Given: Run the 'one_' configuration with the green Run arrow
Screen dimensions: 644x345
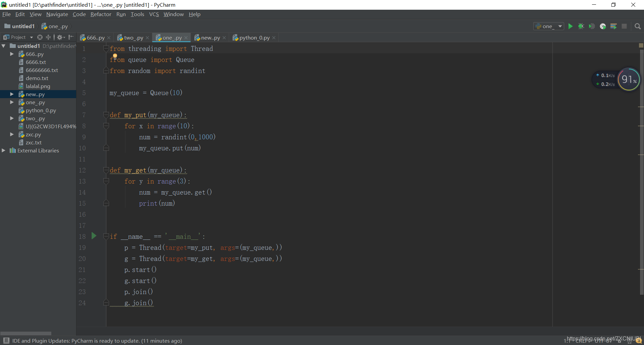Looking at the screenshot, I should coord(571,26).
